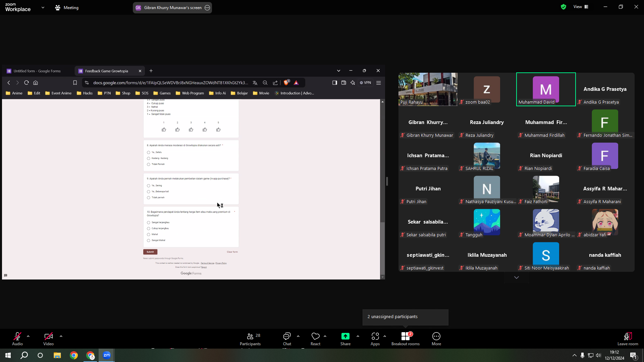644x362 pixels.
Task: Rate with thumbs up number 5
Action: (218, 130)
